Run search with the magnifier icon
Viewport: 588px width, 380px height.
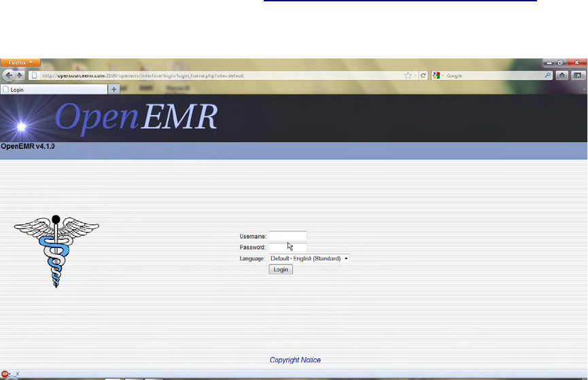pos(548,75)
